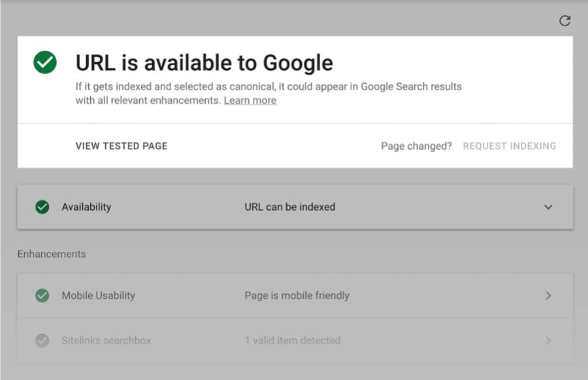Viewport: 588px width, 380px height.
Task: Click the 'URL can be indexed' status text
Action: [x=289, y=207]
